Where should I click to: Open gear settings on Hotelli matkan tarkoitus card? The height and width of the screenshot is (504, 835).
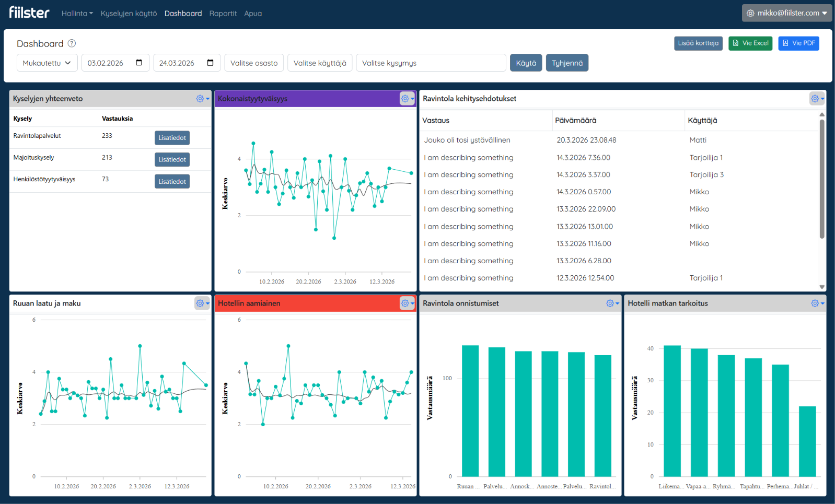tap(817, 303)
